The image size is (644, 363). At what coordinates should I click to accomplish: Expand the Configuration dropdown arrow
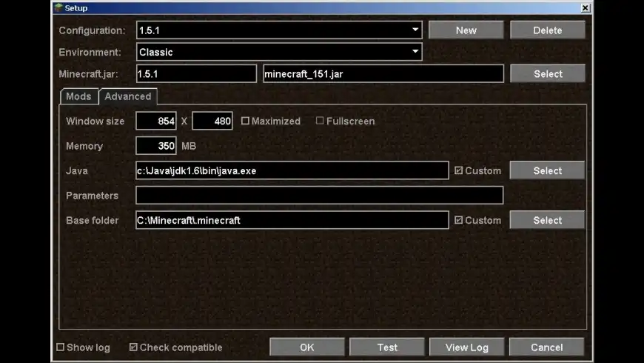pyautogui.click(x=415, y=30)
